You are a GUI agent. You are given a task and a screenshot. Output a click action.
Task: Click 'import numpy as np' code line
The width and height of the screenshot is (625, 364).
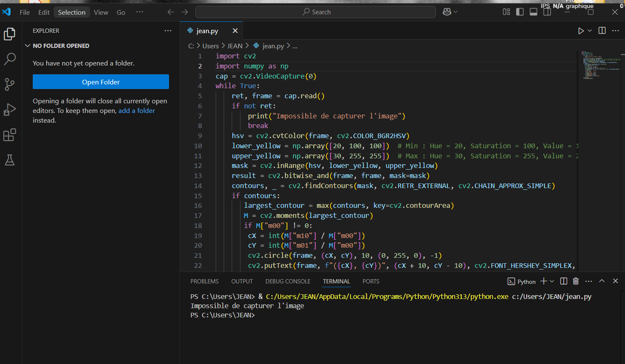tap(252, 66)
